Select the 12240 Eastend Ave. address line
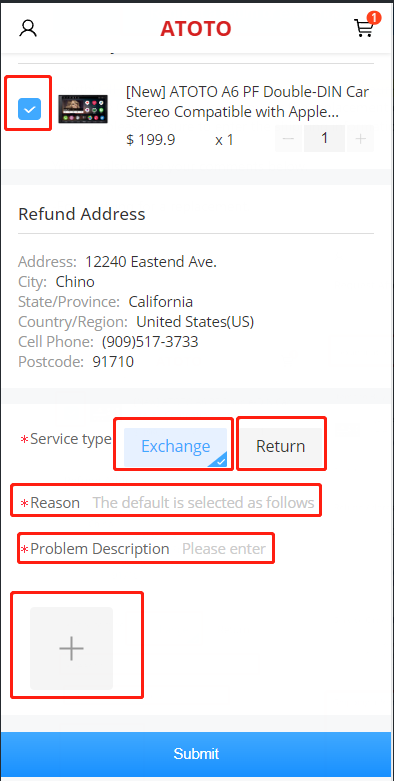 (151, 262)
